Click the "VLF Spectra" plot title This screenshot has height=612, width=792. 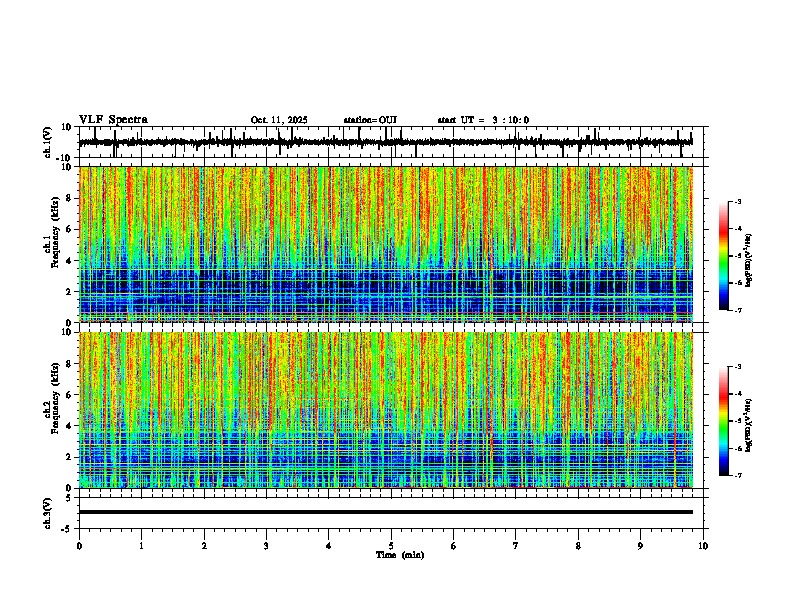tap(113, 120)
